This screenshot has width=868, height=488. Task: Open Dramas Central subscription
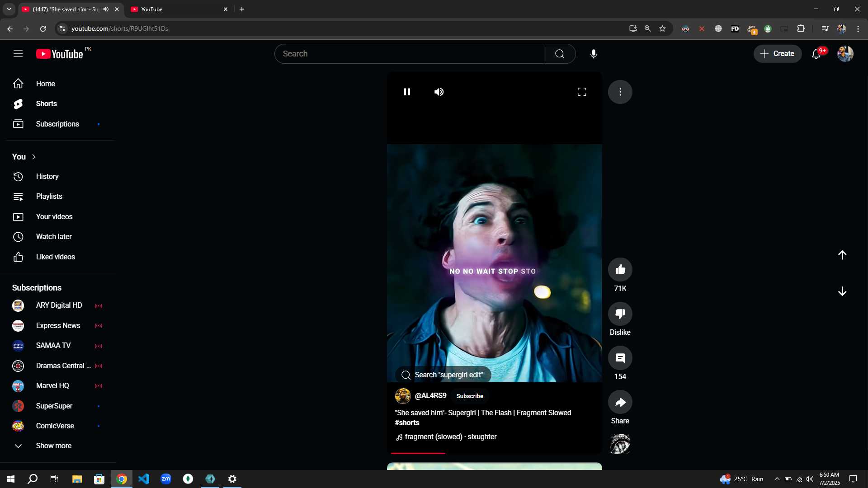click(x=58, y=366)
